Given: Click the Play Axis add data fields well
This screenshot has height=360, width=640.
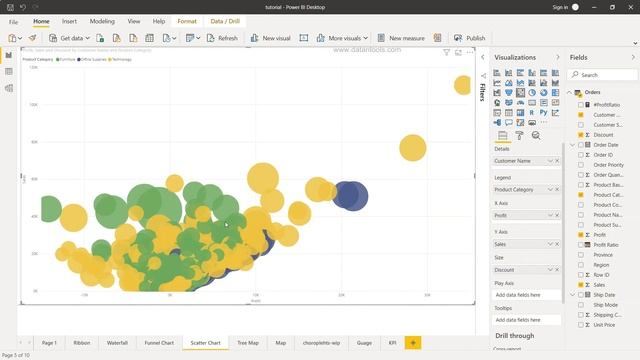Looking at the screenshot, I should coord(526,295).
